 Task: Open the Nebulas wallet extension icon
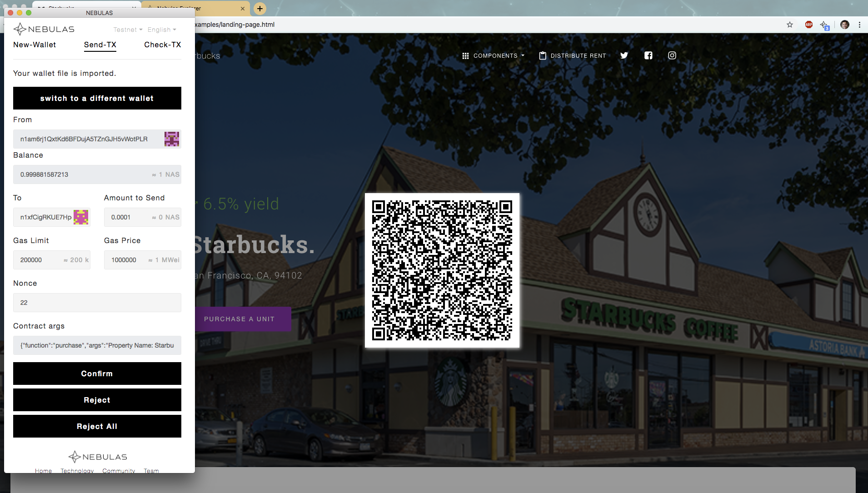824,25
